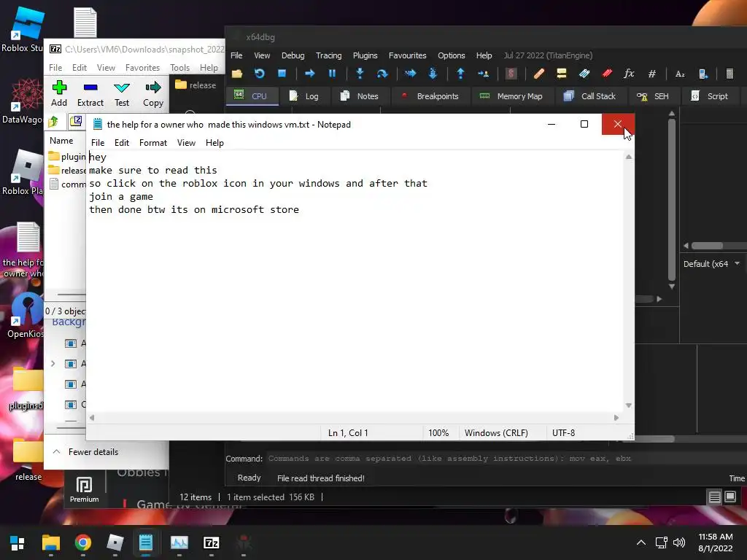Viewport: 747px width, 560px height.
Task: Switch to the Log tab in x64dbg
Action: click(x=303, y=96)
